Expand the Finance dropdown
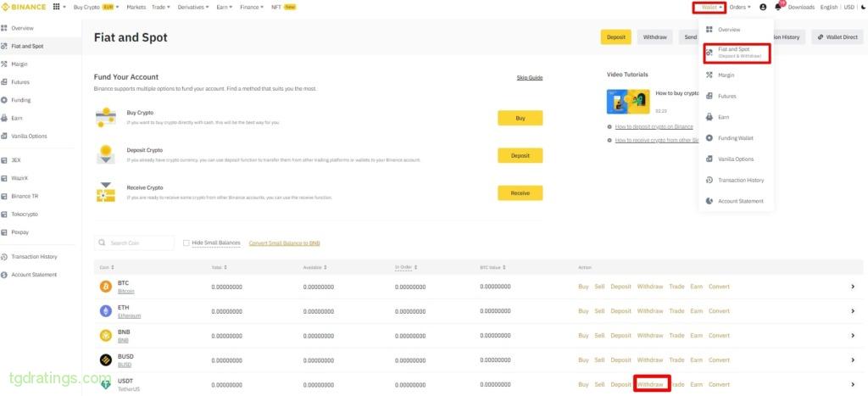The image size is (868, 396). [252, 7]
